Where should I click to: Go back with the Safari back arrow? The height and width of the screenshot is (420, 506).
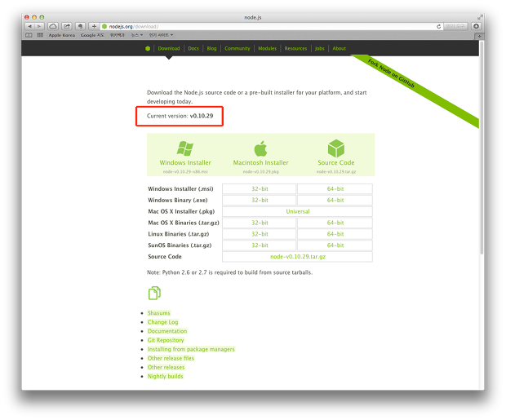coord(29,26)
